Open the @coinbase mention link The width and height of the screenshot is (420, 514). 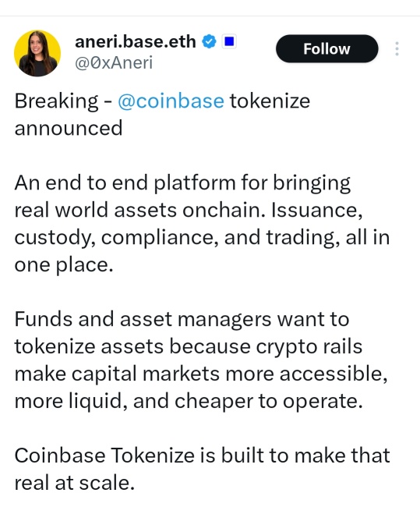click(171, 101)
